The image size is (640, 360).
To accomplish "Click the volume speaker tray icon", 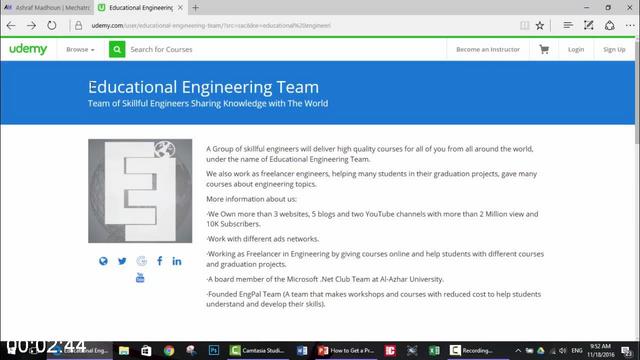I will (563, 351).
